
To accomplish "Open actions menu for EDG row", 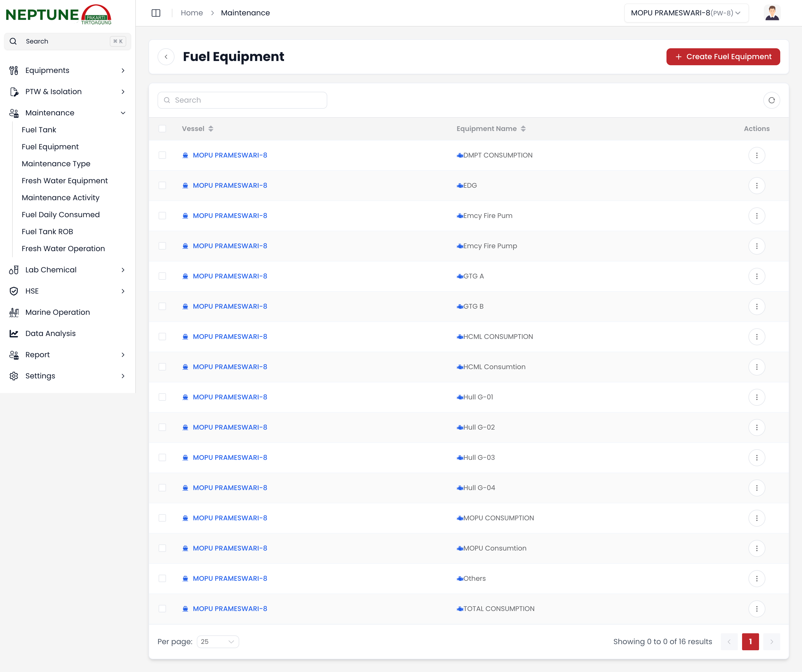I will [757, 186].
